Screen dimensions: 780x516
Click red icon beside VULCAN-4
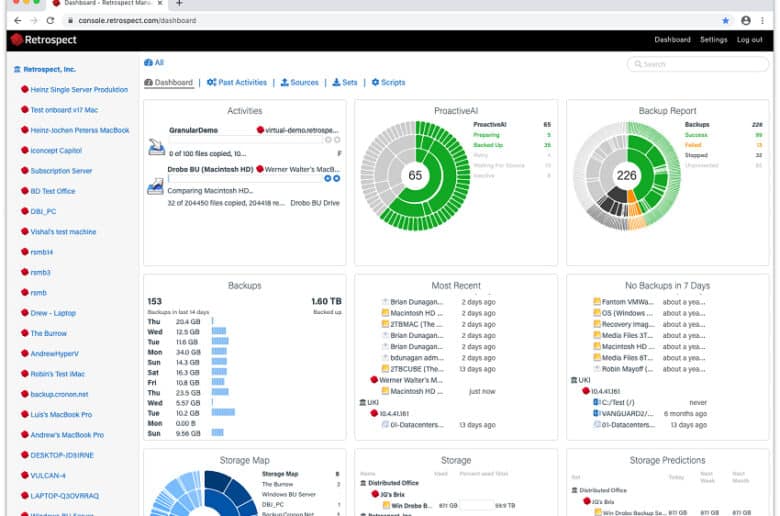coord(24,475)
